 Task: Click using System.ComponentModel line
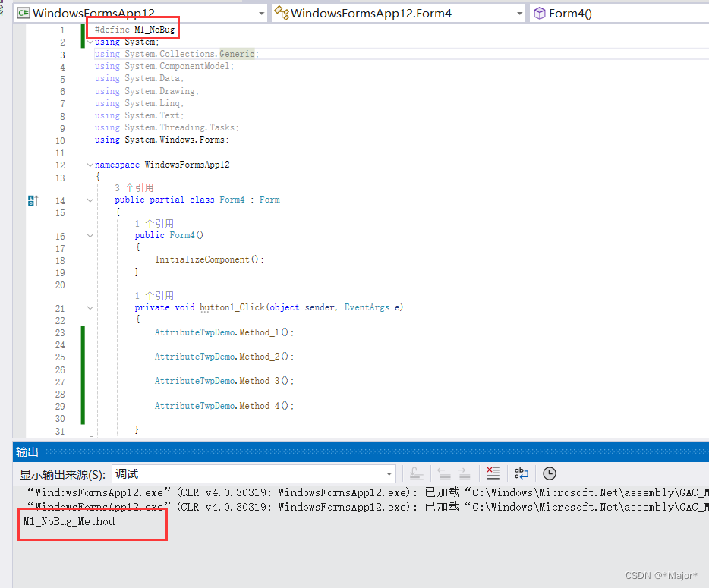[x=164, y=67]
